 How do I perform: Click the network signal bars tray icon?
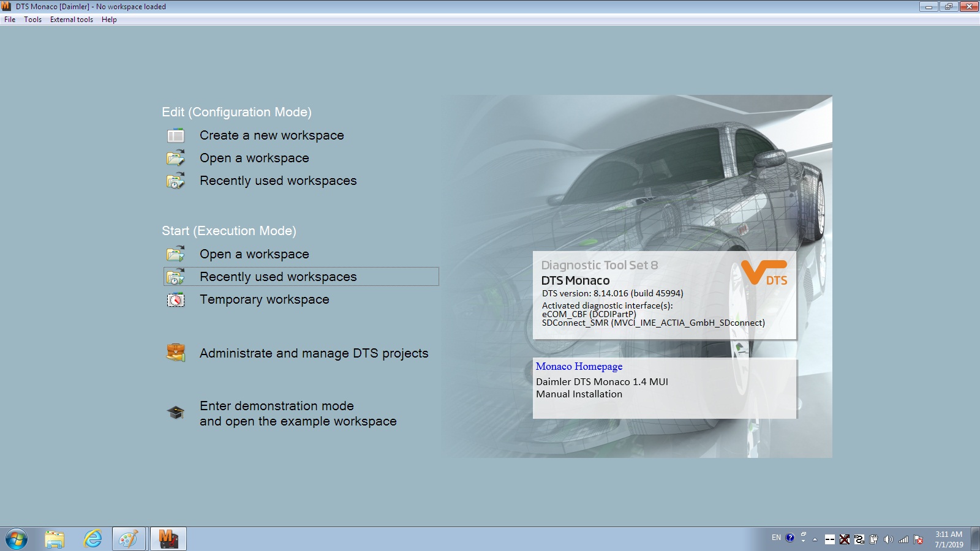click(x=903, y=539)
